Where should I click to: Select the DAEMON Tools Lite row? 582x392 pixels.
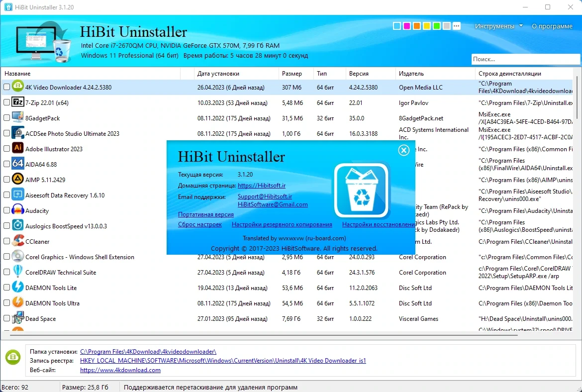point(288,288)
